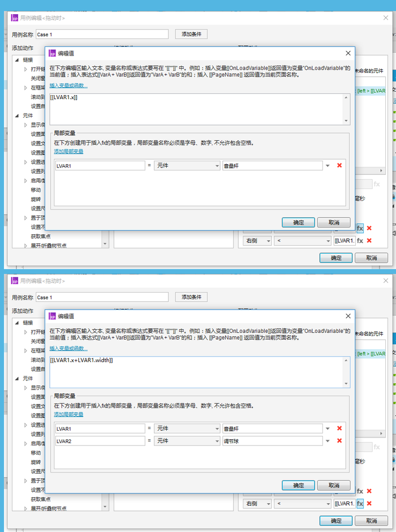Click 调节球 widget field
This screenshot has width=396, height=532.
tap(272, 441)
